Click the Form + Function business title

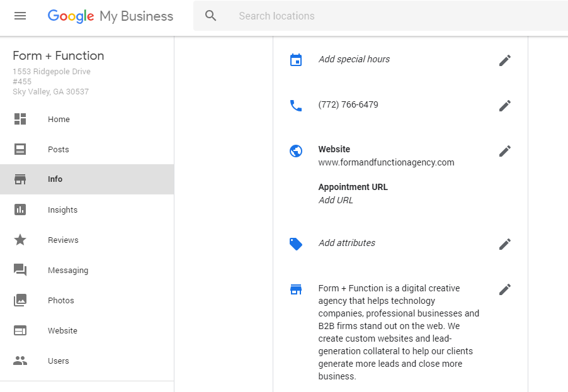coord(59,56)
